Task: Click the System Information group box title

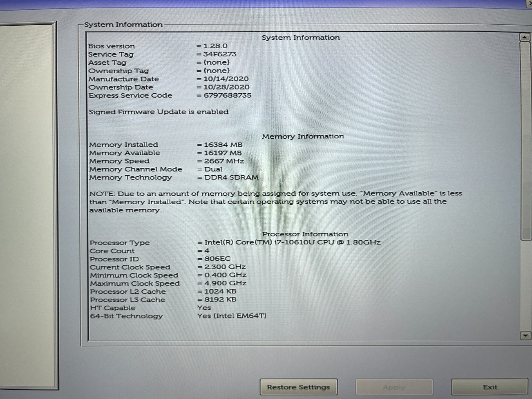Action: point(123,25)
